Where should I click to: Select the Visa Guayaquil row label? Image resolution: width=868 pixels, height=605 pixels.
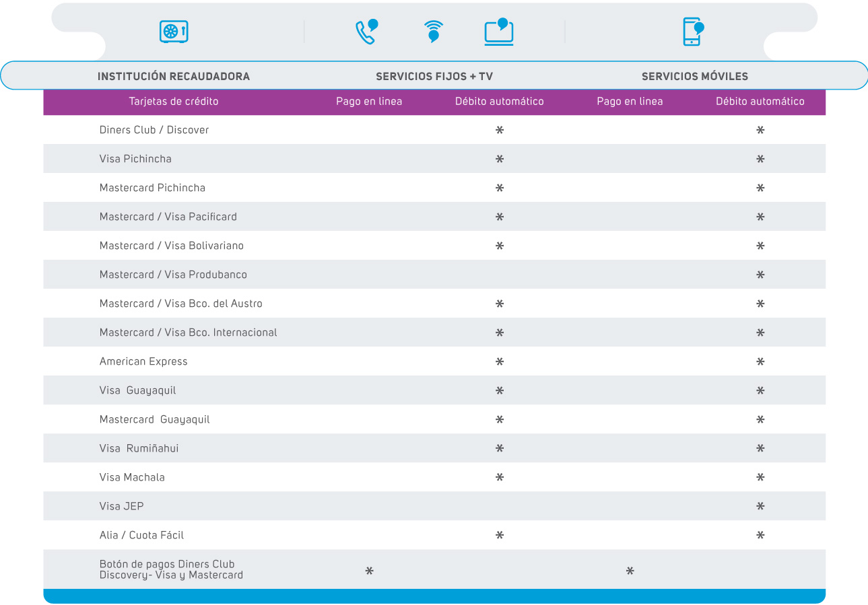point(137,390)
